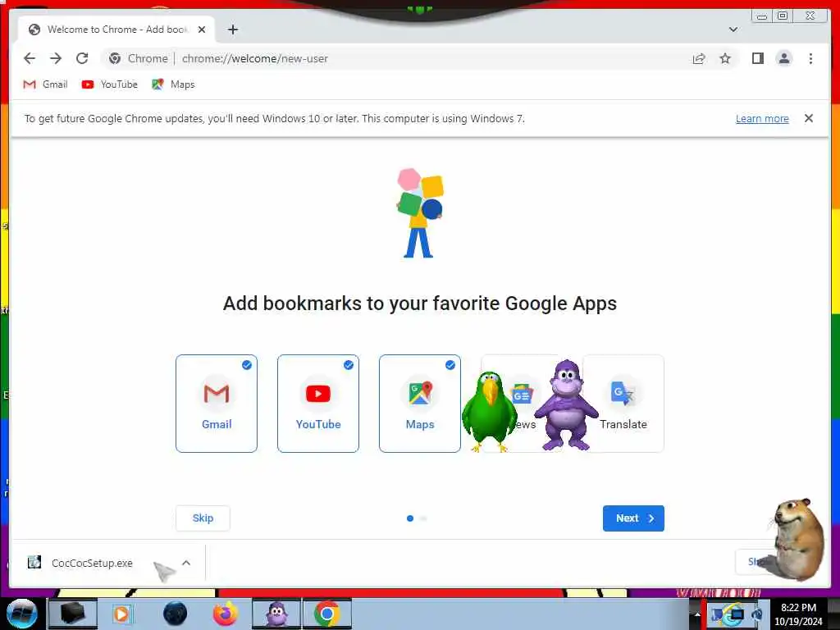Dismiss the Windows 7 update infobar
Viewport: 840px width, 630px height.
point(808,118)
